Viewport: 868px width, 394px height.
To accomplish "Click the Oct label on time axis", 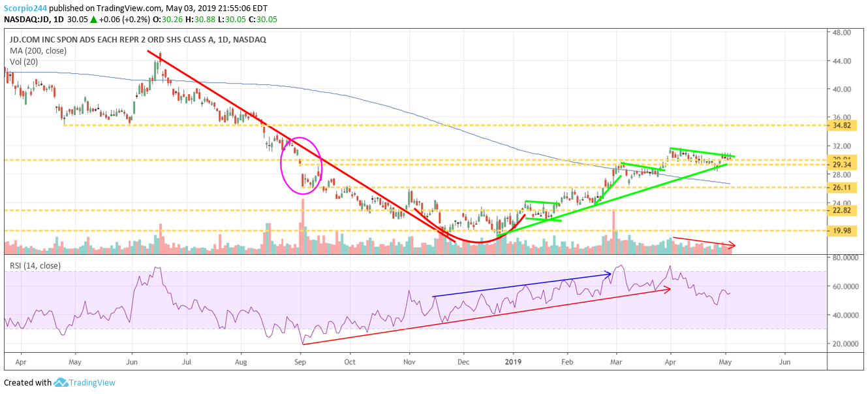I will [x=350, y=361].
